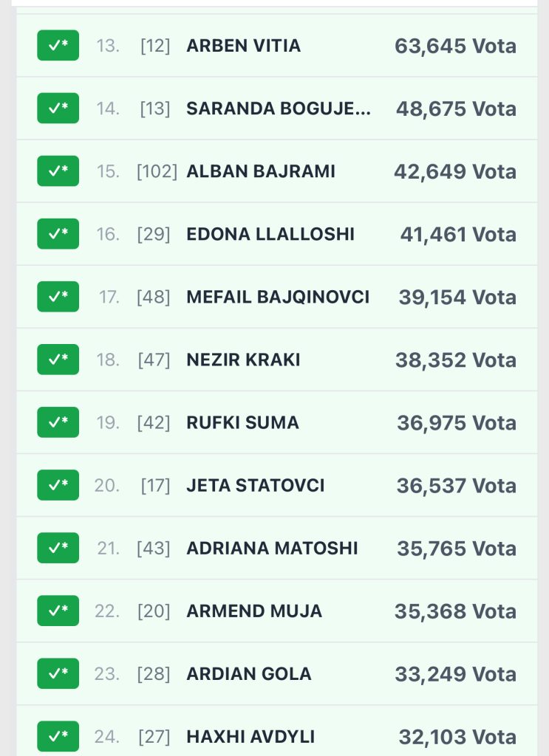
Task: Select the Alban Bajrami candidate name
Action: point(261,171)
